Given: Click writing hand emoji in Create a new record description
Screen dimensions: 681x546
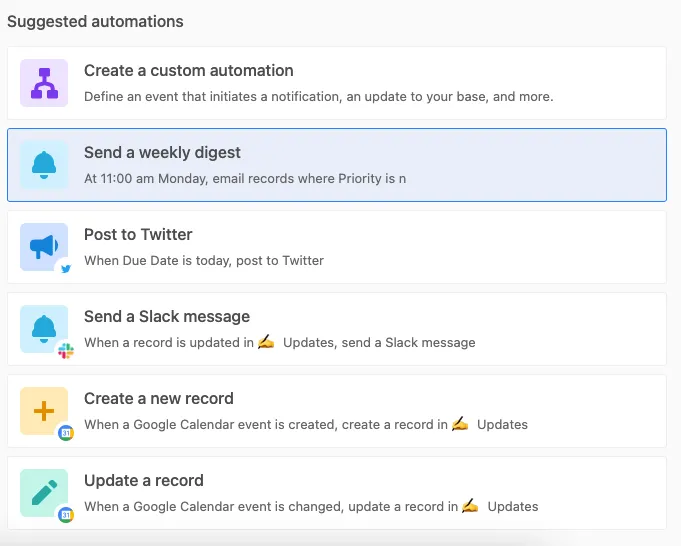Looking at the screenshot, I should click(460, 424).
